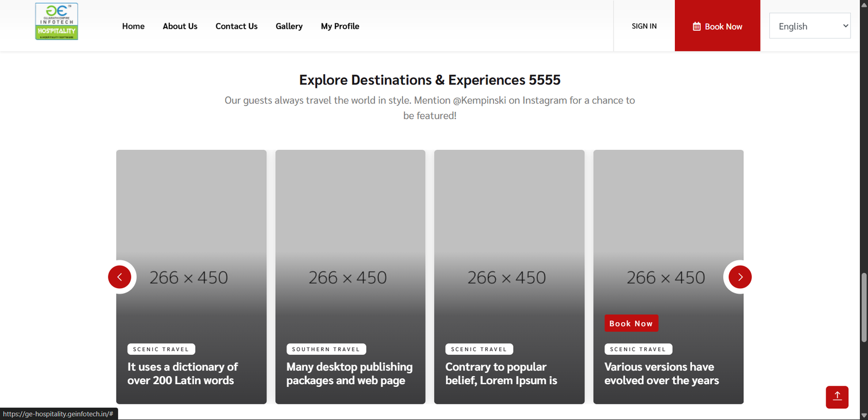Open 'Many desktop publishing packages' card

click(349, 373)
